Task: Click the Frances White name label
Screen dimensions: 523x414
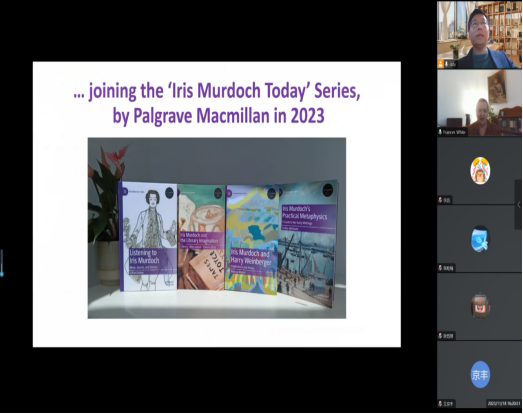Action: click(454, 132)
